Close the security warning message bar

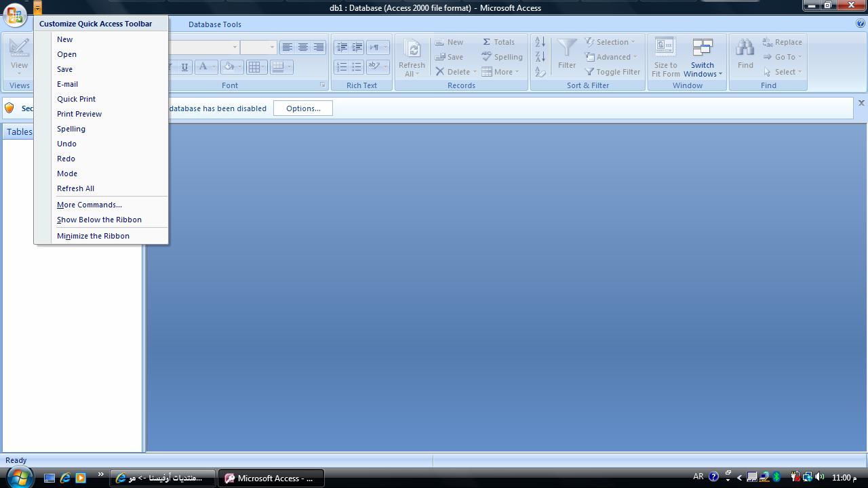(861, 103)
